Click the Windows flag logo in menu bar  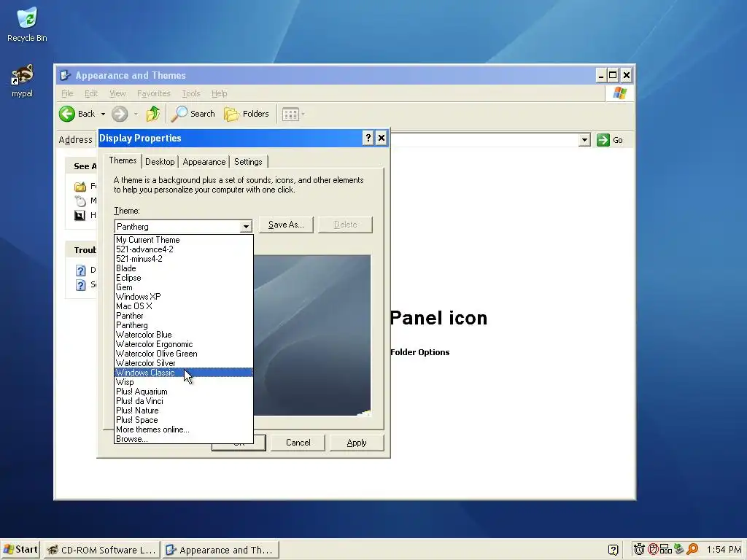click(x=620, y=93)
